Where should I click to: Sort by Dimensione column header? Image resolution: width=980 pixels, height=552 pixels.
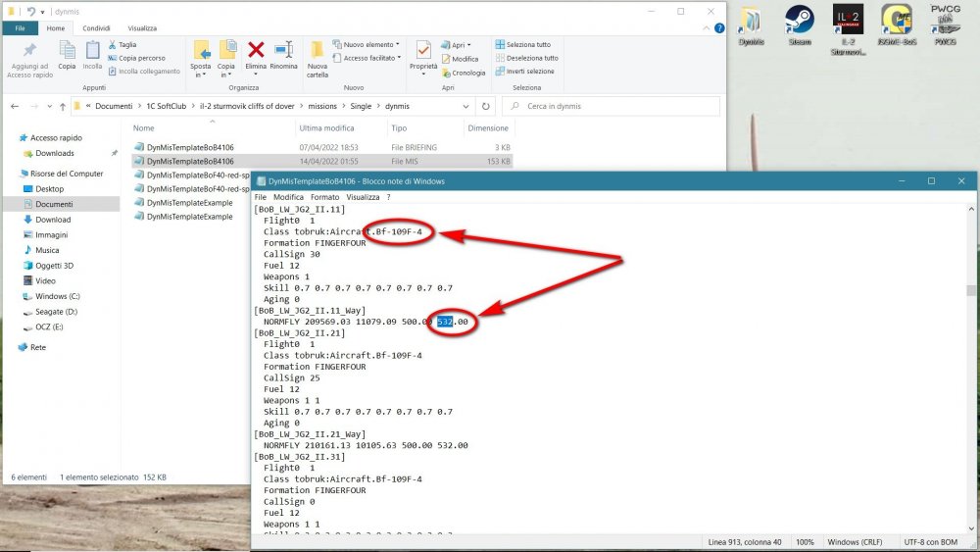click(x=488, y=128)
